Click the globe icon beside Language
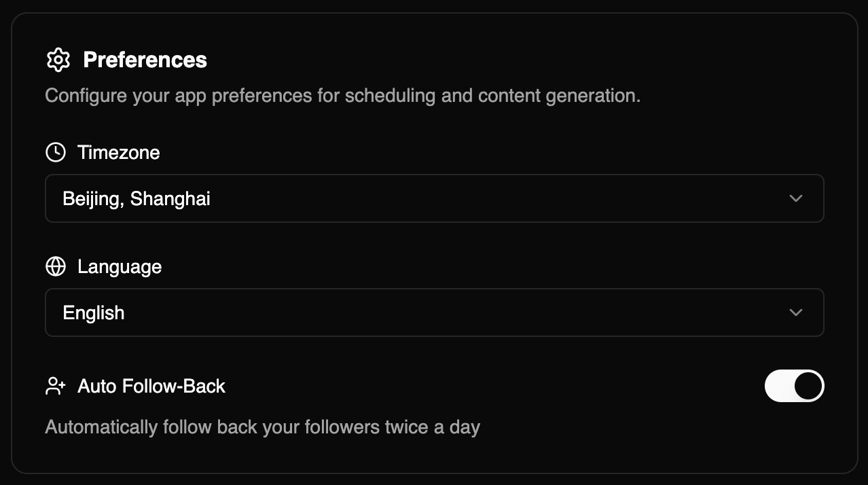 click(x=56, y=266)
